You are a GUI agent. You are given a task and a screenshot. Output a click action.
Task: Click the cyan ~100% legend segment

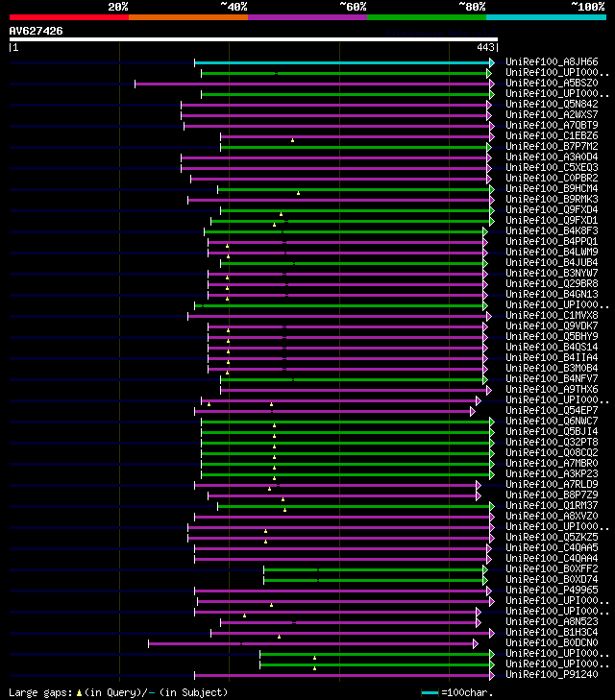546,17
